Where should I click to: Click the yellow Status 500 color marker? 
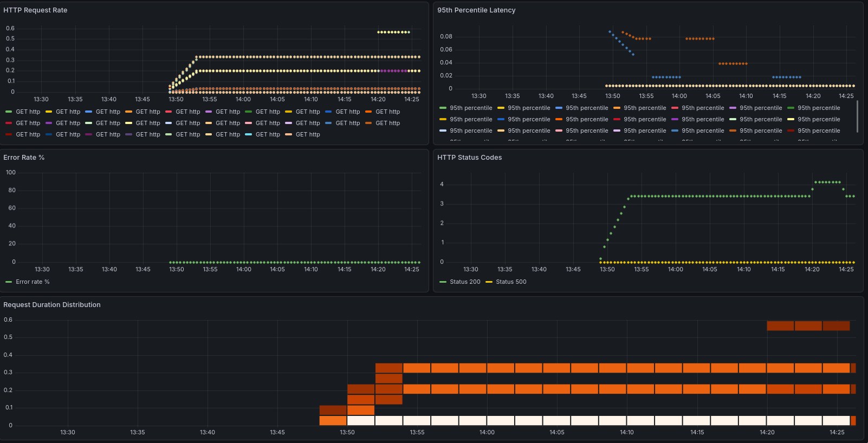click(489, 282)
